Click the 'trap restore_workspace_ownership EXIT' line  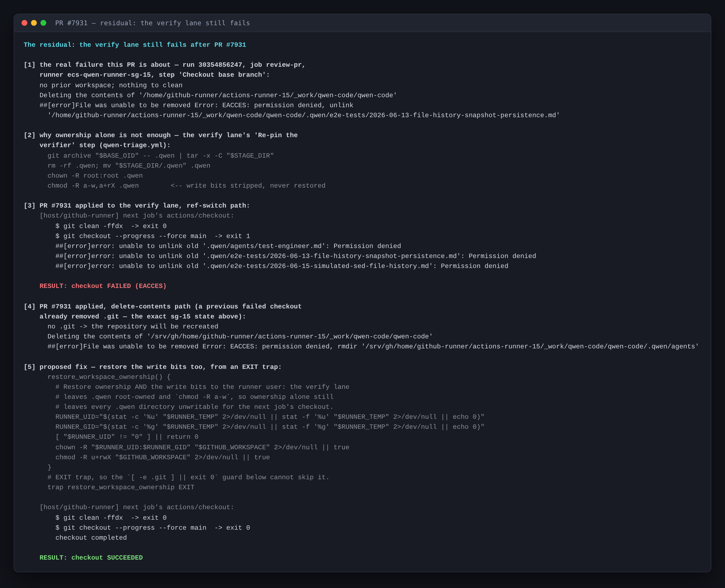(121, 487)
